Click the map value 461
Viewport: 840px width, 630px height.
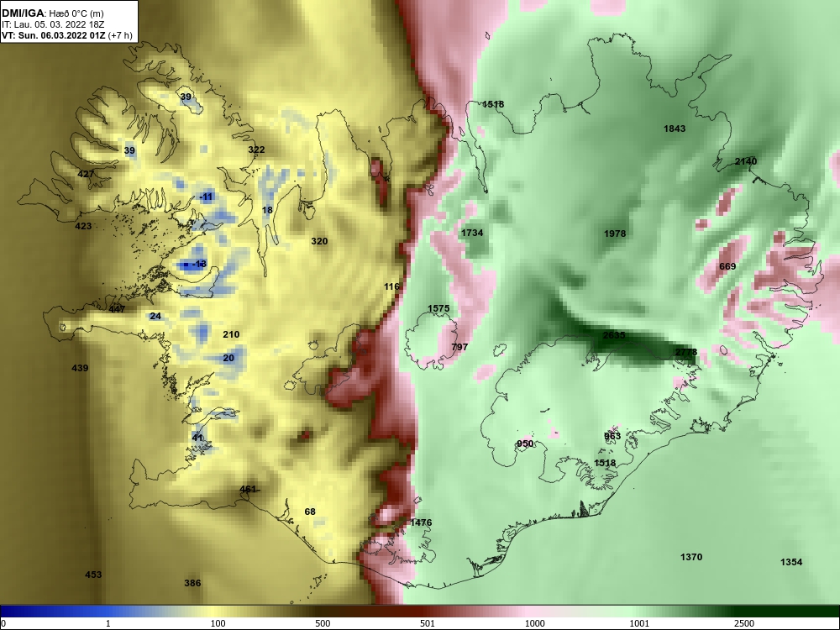(248, 489)
